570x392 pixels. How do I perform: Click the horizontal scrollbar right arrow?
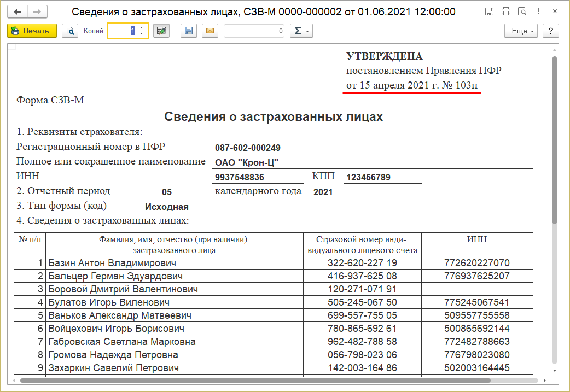(544, 381)
